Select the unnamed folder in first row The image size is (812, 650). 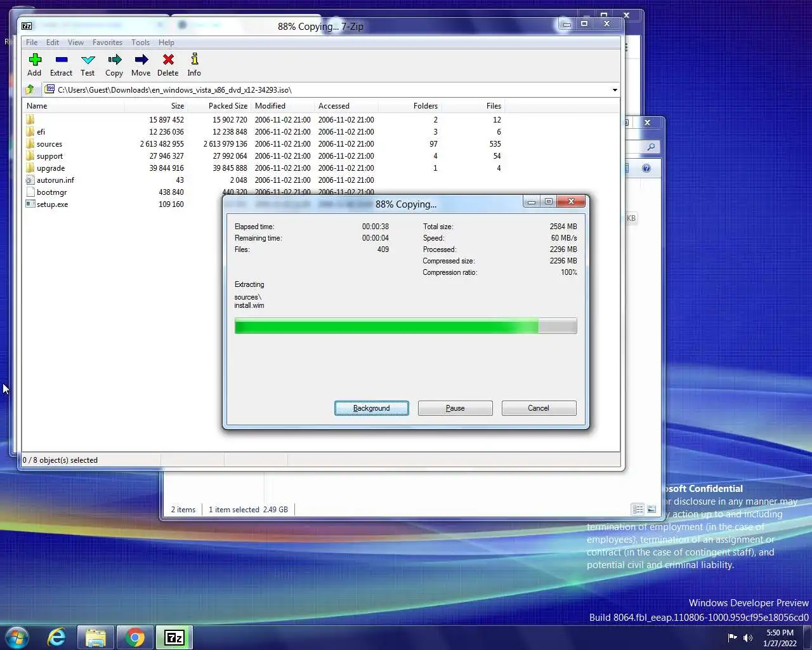[x=30, y=120]
